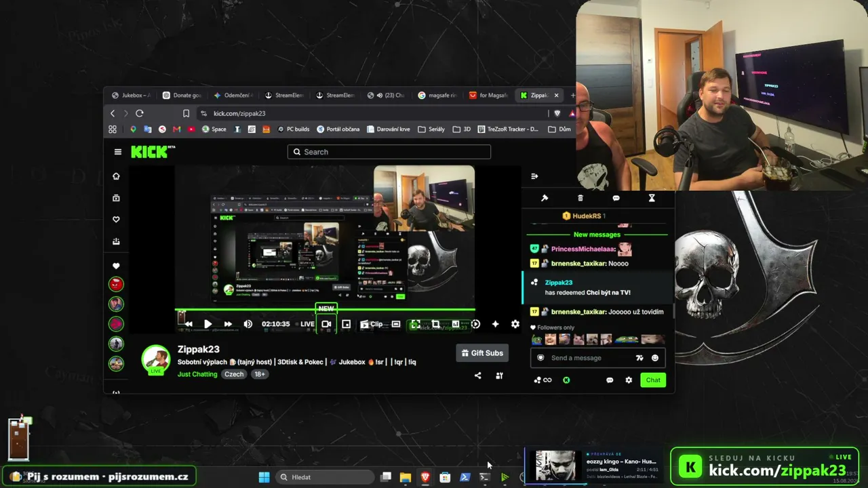
Task: Open the Dům bookmarks folder
Action: click(559, 129)
